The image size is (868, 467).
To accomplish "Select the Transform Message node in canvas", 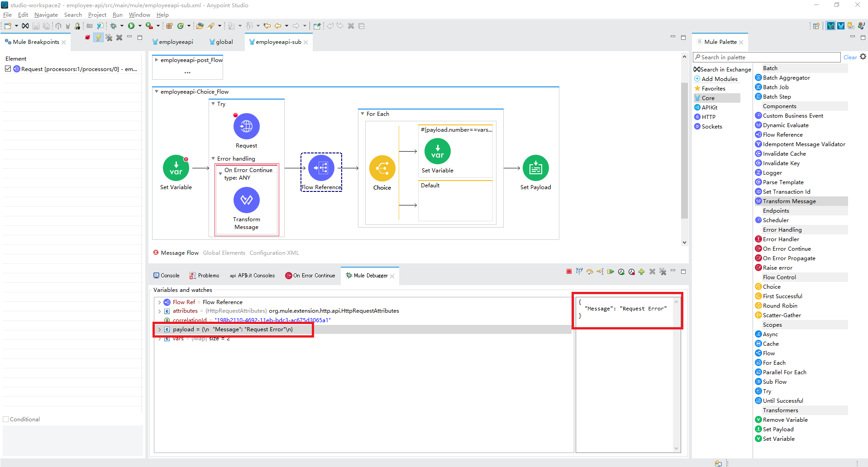I will [x=246, y=200].
